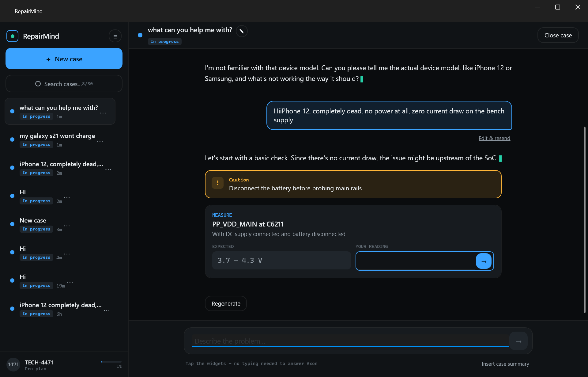This screenshot has width=588, height=377.
Task: Click the Regenerate button
Action: [x=226, y=303]
